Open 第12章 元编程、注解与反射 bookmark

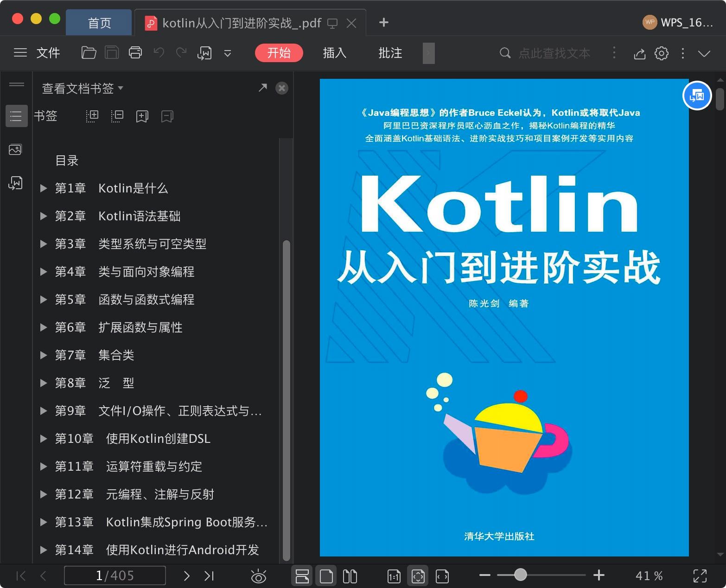coord(134,494)
